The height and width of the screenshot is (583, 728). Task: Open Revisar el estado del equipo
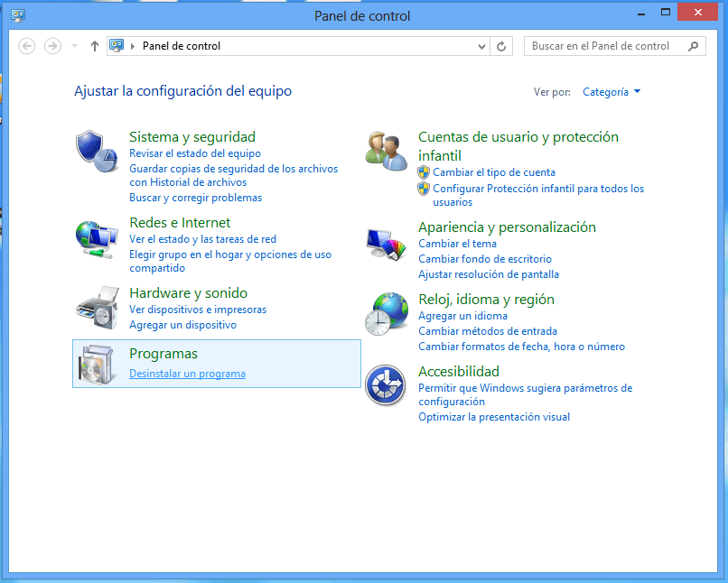point(195,153)
